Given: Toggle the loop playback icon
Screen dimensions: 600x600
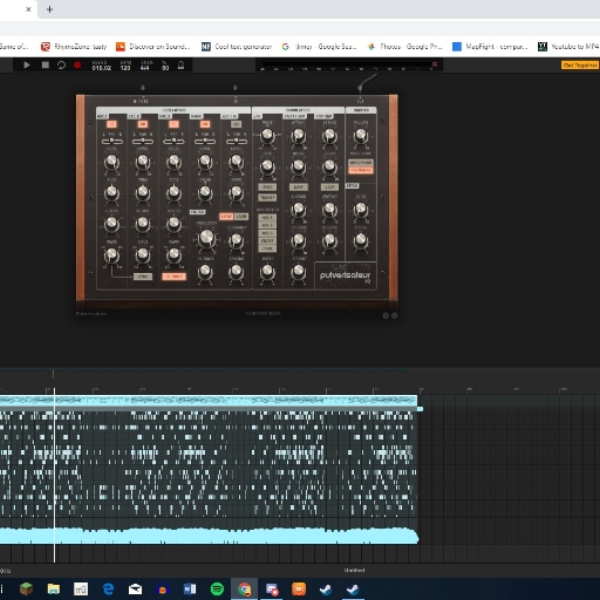Looking at the screenshot, I should (x=61, y=65).
